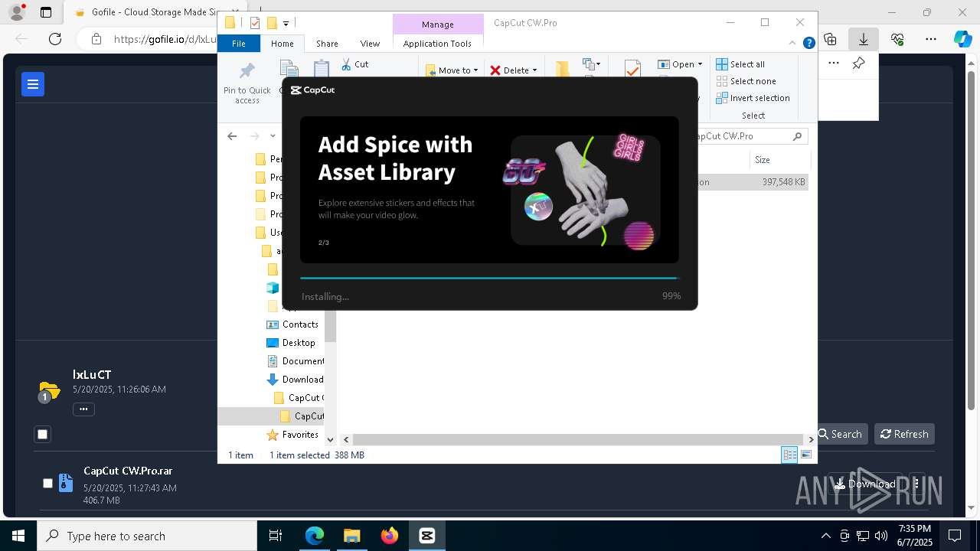980x551 pixels.
Task: Select Desktop in the Explorer navigation tree
Action: click(299, 343)
